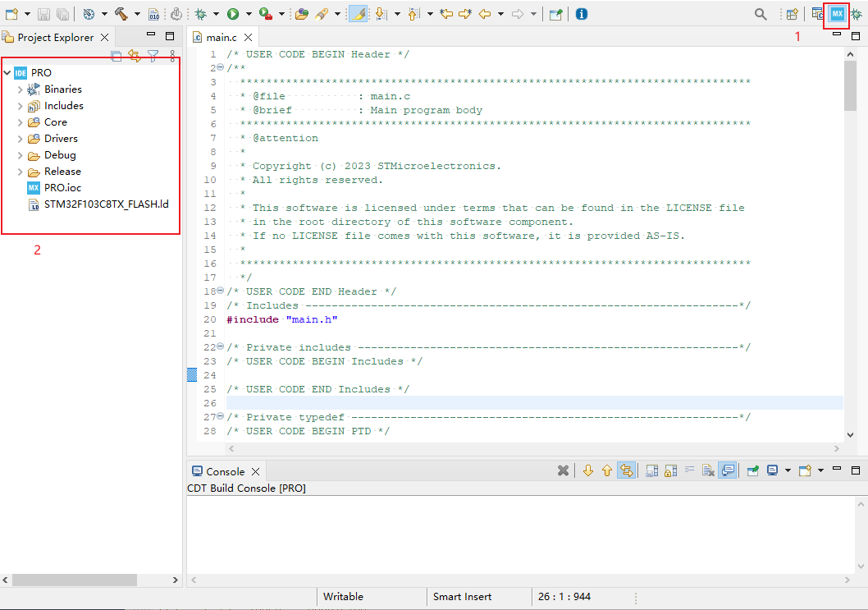The height and width of the screenshot is (610, 868).
Task: Expand the Debug folder
Action: coord(21,155)
